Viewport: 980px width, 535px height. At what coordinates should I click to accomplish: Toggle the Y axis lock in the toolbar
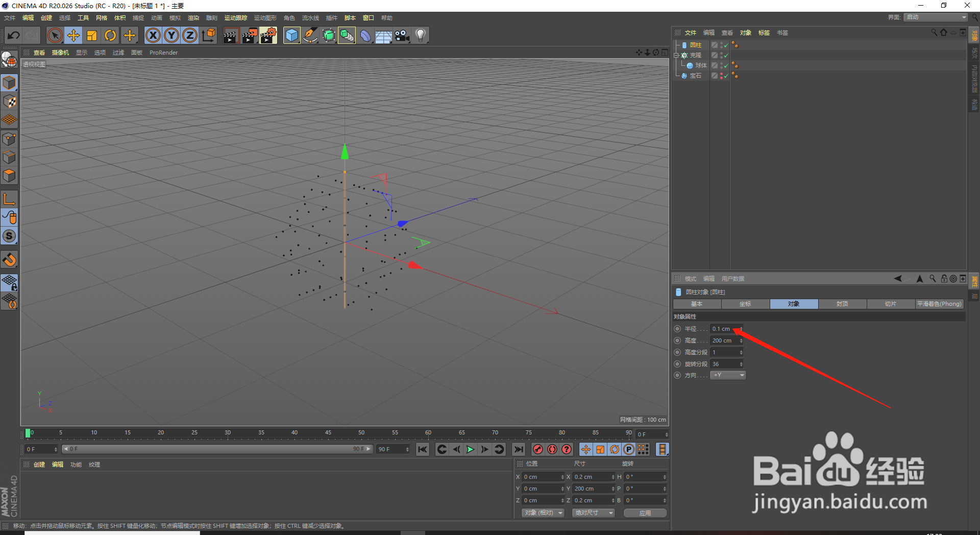click(171, 35)
